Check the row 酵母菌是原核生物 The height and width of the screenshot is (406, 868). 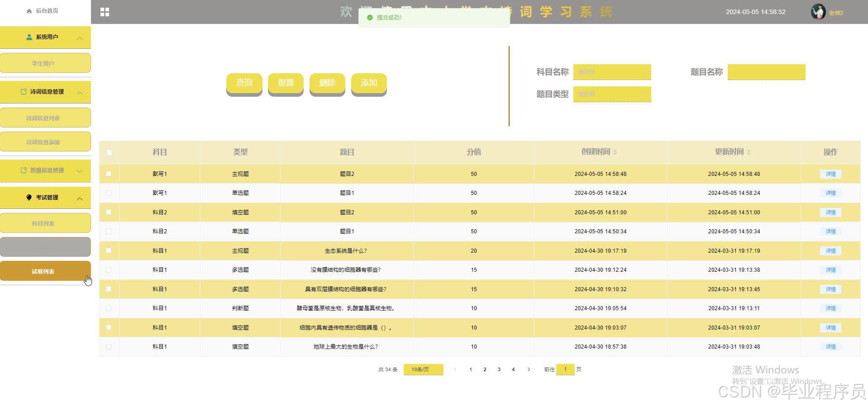click(109, 308)
